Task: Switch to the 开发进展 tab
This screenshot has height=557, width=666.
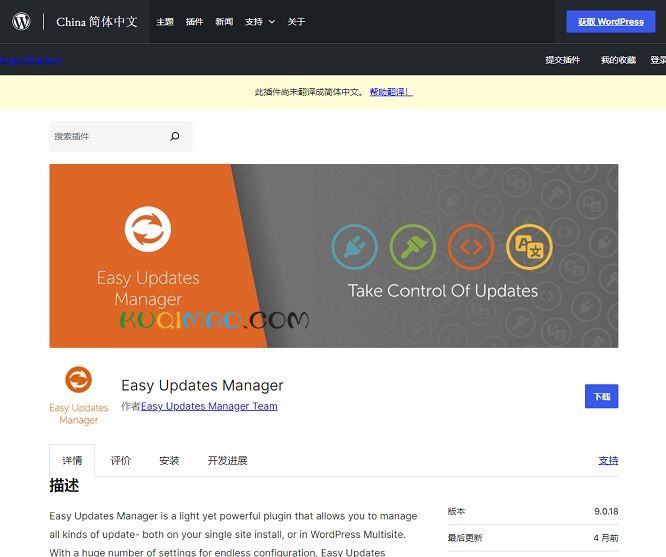Action: (x=228, y=461)
